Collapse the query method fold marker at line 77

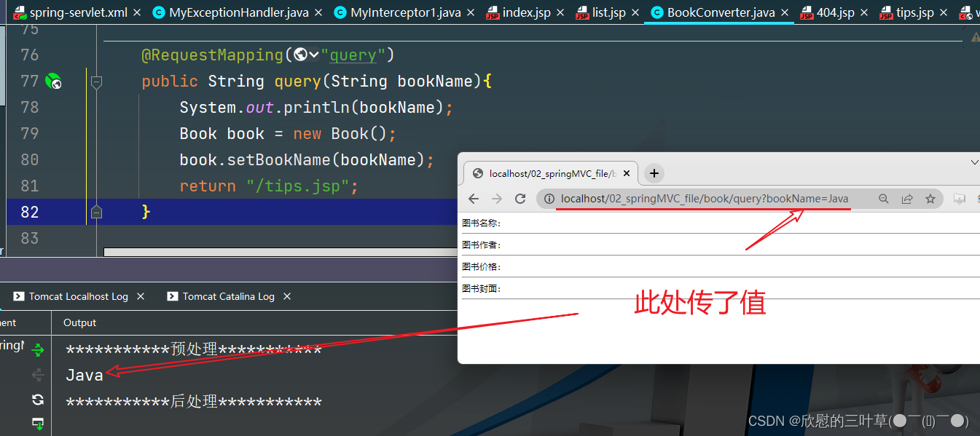(x=95, y=82)
